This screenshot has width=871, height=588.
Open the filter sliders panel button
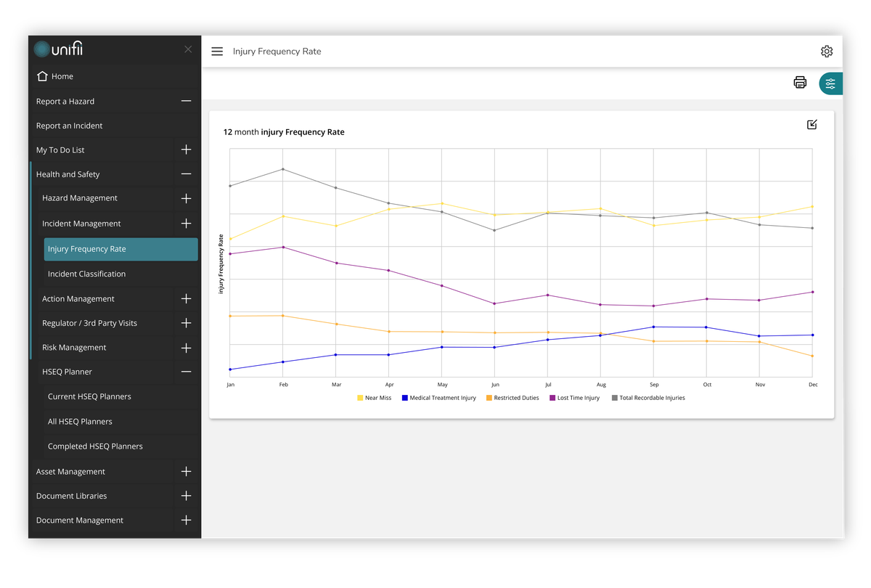click(830, 84)
